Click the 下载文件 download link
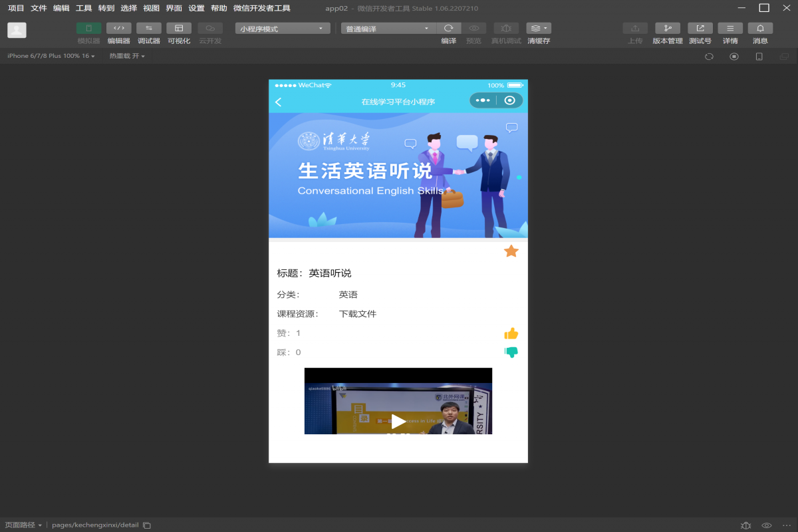 point(358,314)
